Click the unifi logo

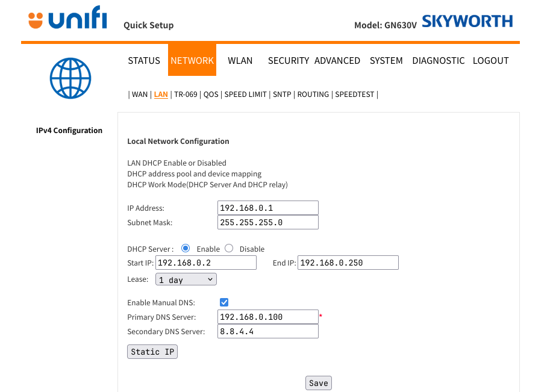point(67,20)
